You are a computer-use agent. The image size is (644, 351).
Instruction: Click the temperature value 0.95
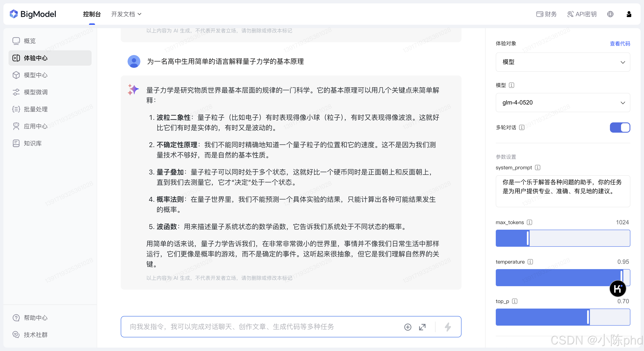click(x=623, y=262)
